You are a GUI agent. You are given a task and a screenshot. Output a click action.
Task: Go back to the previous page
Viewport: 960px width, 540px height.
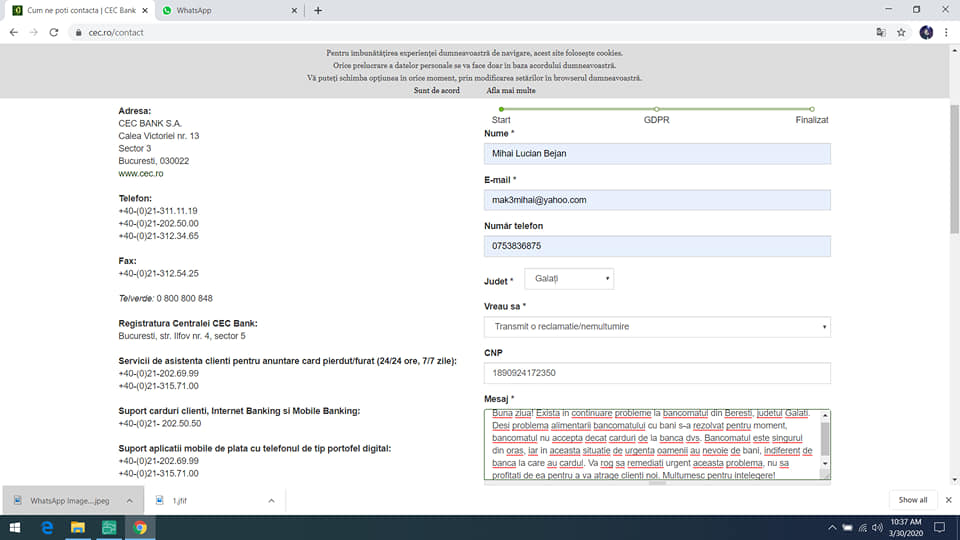(x=13, y=32)
